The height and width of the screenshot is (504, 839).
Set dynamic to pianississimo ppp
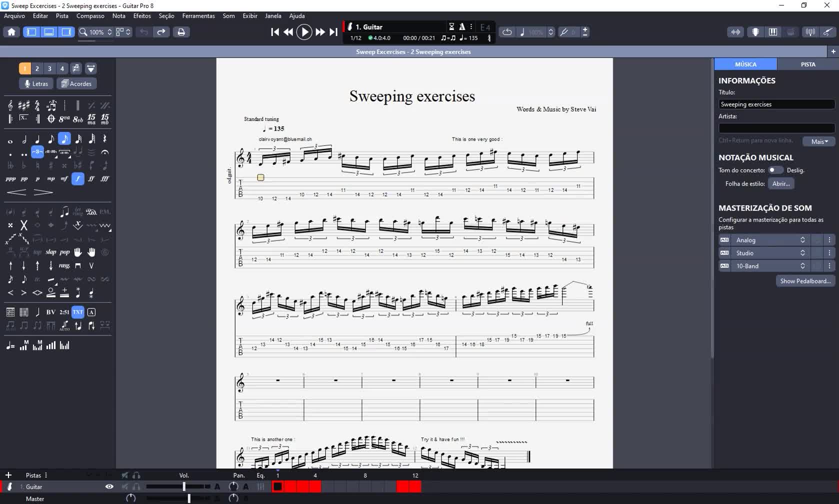pyautogui.click(x=10, y=178)
